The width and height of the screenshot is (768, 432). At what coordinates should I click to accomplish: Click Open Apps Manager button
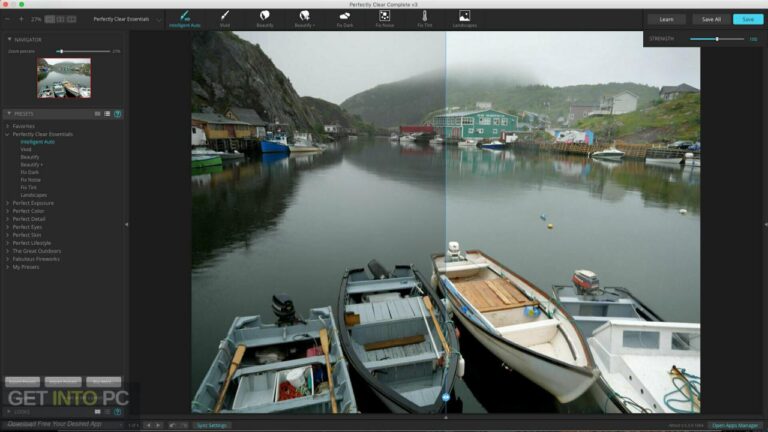click(735, 425)
